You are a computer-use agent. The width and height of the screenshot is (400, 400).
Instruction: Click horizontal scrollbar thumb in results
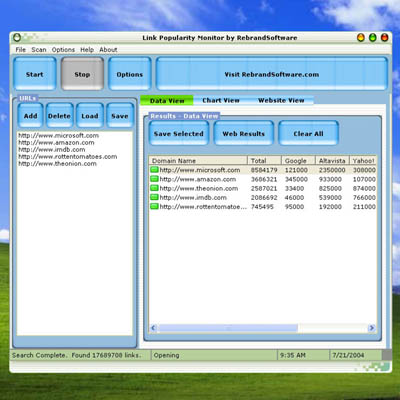tap(228, 328)
